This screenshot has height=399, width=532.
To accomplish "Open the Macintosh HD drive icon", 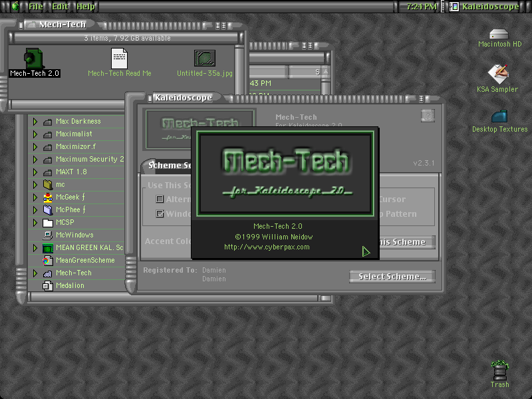I will [499, 34].
